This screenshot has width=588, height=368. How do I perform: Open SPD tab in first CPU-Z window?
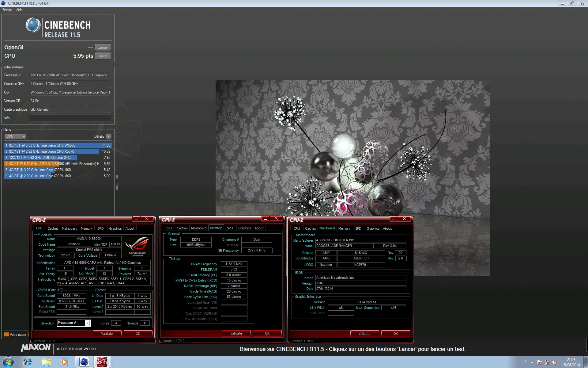(x=101, y=228)
